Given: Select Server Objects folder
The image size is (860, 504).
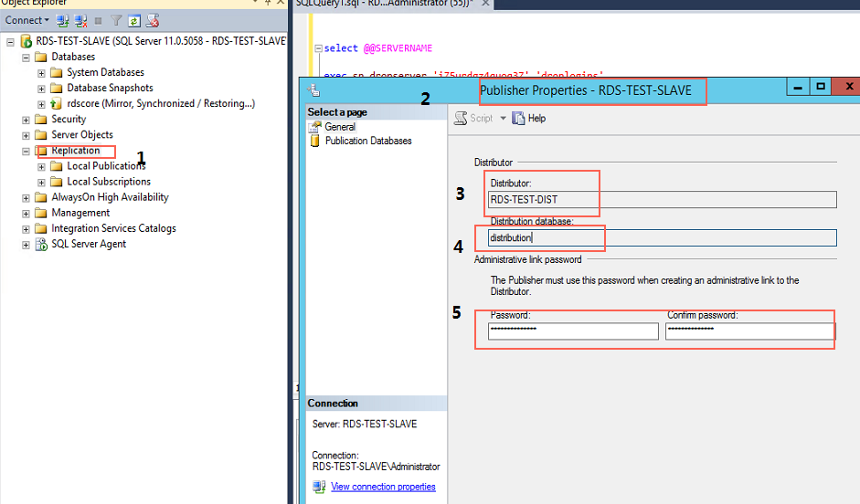Looking at the screenshot, I should tap(82, 135).
